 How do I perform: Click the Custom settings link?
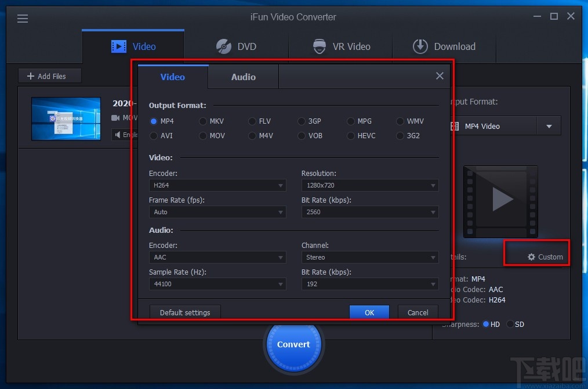click(x=545, y=257)
